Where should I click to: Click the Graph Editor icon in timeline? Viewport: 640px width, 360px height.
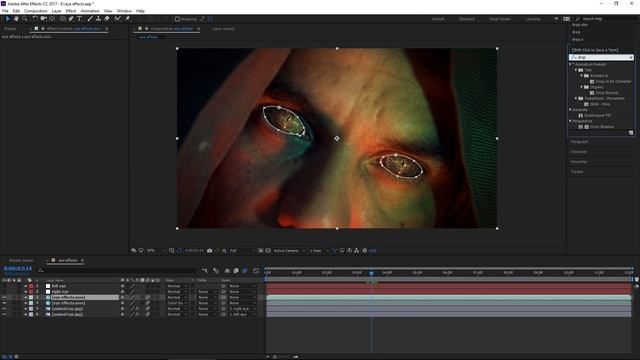pyautogui.click(x=256, y=271)
